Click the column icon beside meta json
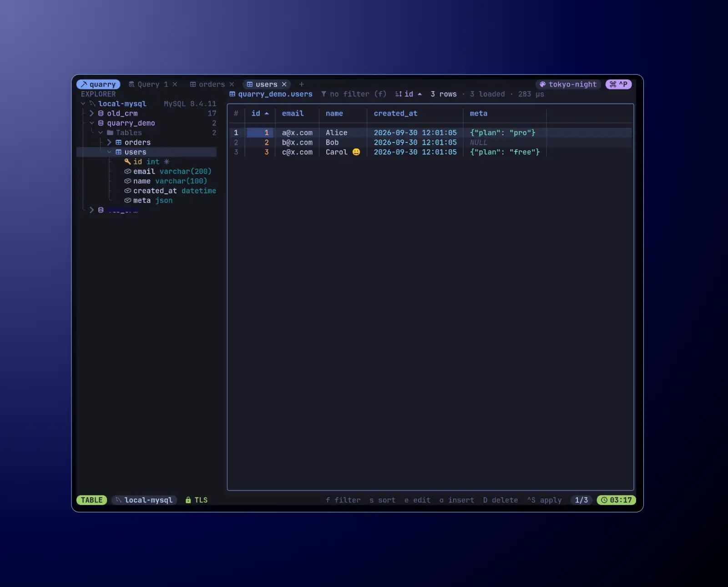 pos(127,200)
